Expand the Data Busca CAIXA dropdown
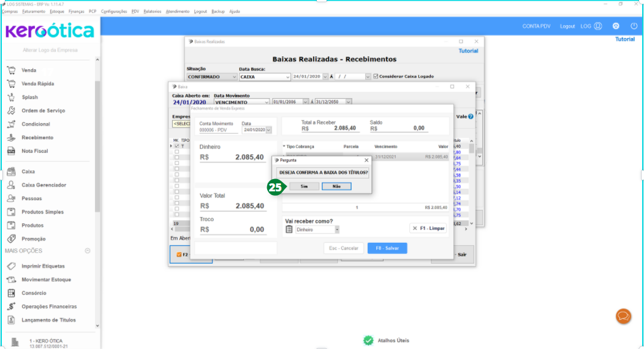644x349 pixels. (287, 77)
